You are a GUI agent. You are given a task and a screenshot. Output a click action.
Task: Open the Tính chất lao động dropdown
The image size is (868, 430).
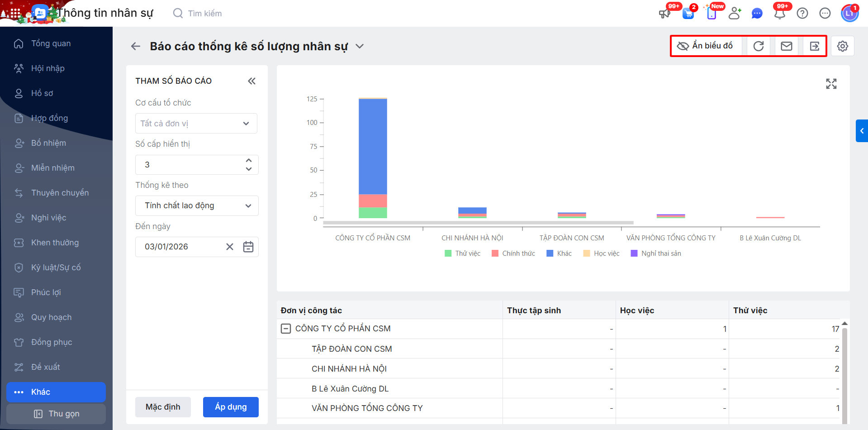tap(197, 205)
